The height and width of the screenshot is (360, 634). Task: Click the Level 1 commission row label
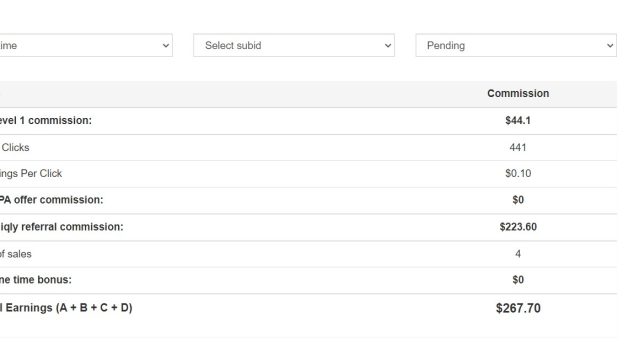[x=46, y=121]
